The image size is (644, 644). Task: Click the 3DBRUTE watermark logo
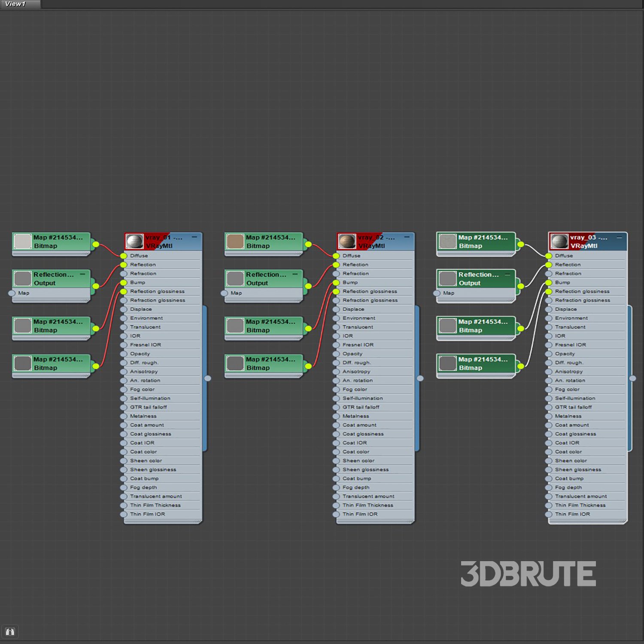[528, 574]
